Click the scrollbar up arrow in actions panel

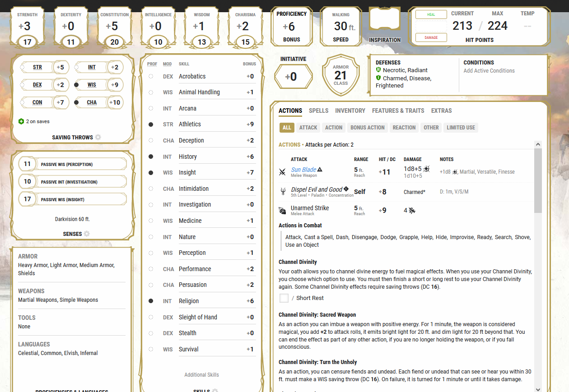pyautogui.click(x=538, y=144)
